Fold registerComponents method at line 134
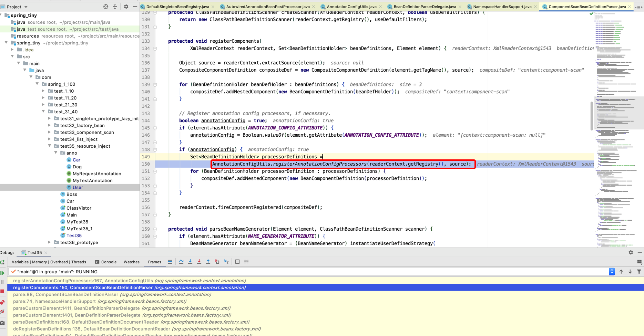Screen dimensions: 644x336 coord(155,49)
